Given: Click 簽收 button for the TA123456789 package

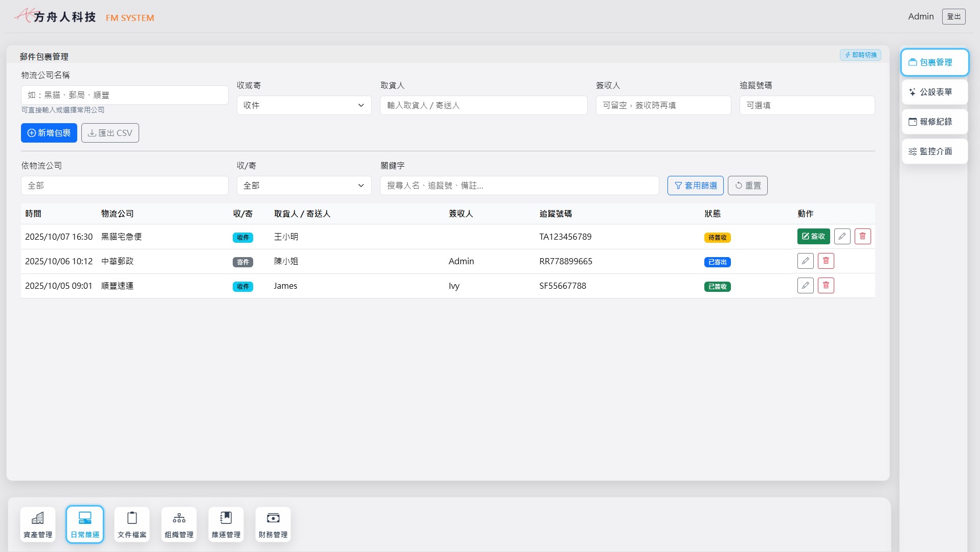Looking at the screenshot, I should coord(813,236).
